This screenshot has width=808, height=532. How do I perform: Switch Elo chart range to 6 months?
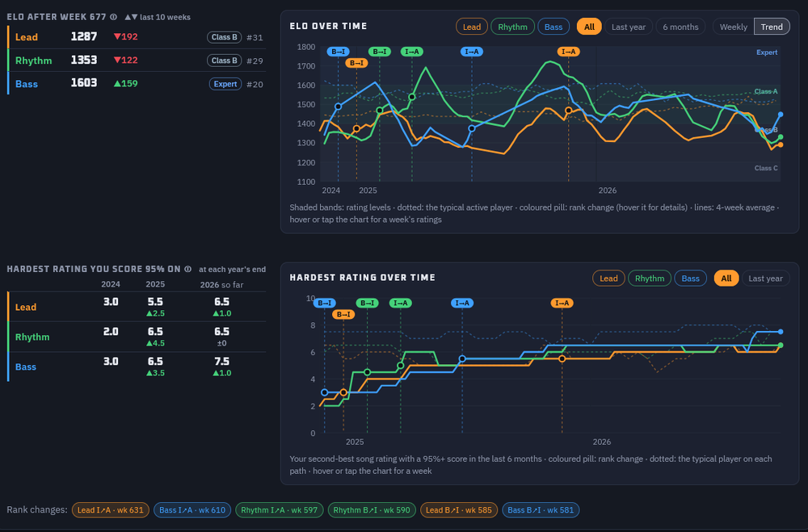[680, 27]
